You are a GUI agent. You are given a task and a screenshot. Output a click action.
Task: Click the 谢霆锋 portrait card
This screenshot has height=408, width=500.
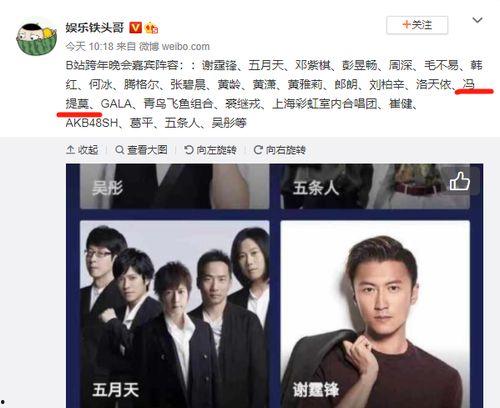click(375, 314)
